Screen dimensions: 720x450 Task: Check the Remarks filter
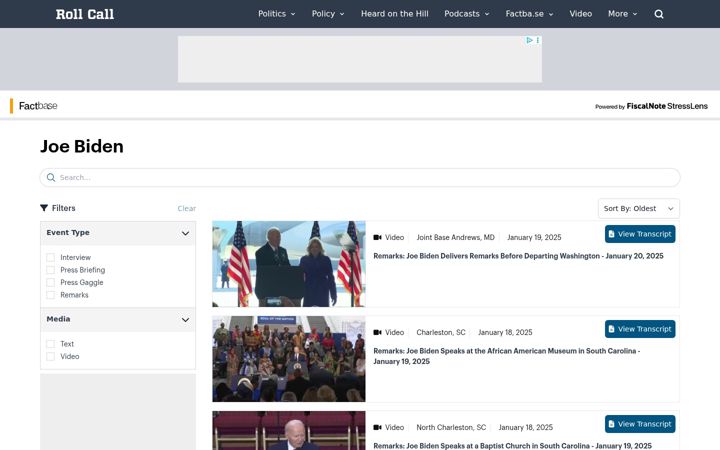51,295
